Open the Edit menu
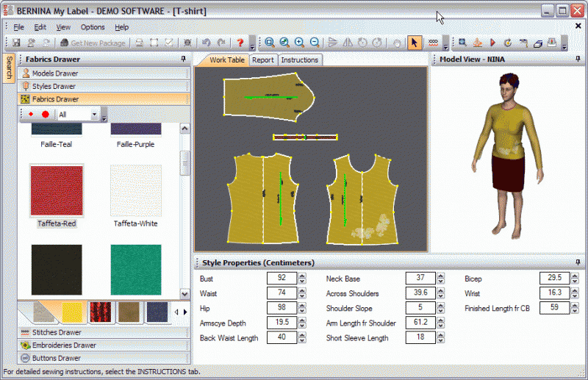Viewport: 588px width, 380px height. [40, 27]
